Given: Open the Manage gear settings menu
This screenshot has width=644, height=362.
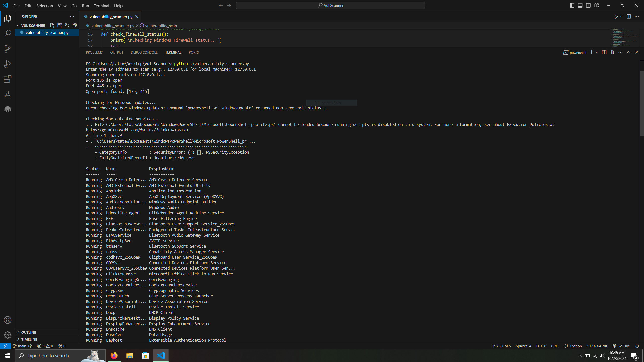Looking at the screenshot, I should 8,335.
